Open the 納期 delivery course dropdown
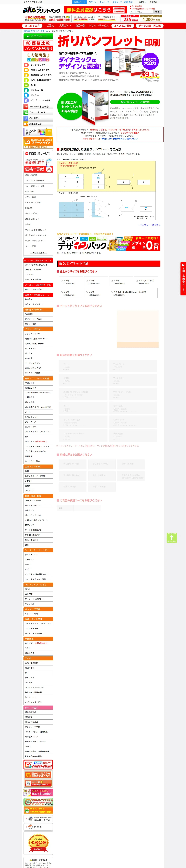The width and height of the screenshot is (186, 868). (x=87, y=508)
